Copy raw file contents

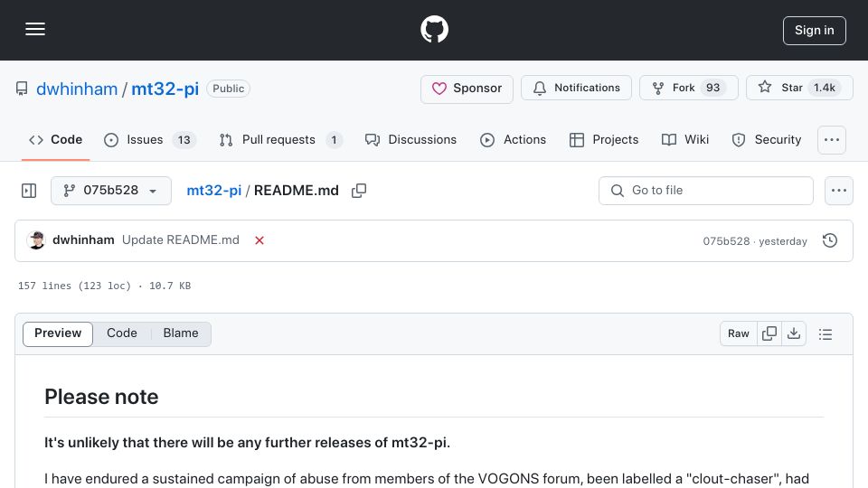tap(769, 333)
